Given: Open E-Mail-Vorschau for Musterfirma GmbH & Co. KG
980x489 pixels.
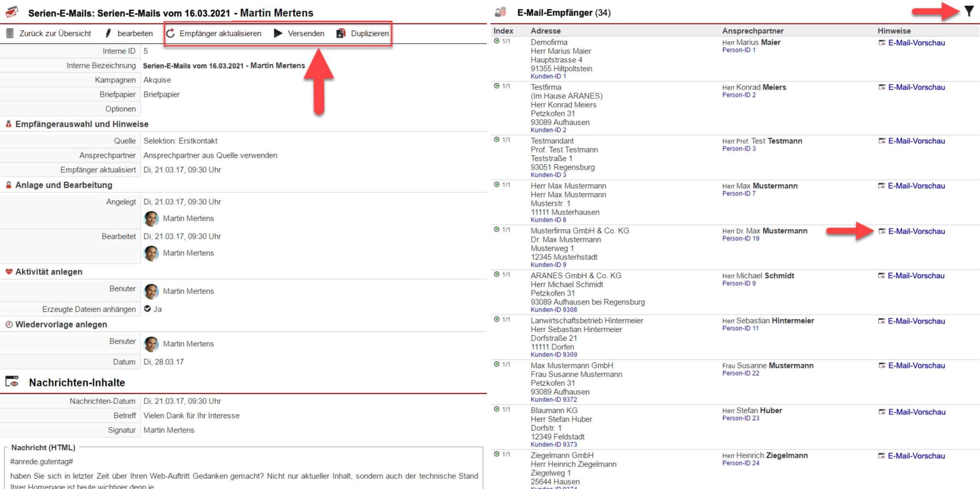Looking at the screenshot, I should pos(916,231).
